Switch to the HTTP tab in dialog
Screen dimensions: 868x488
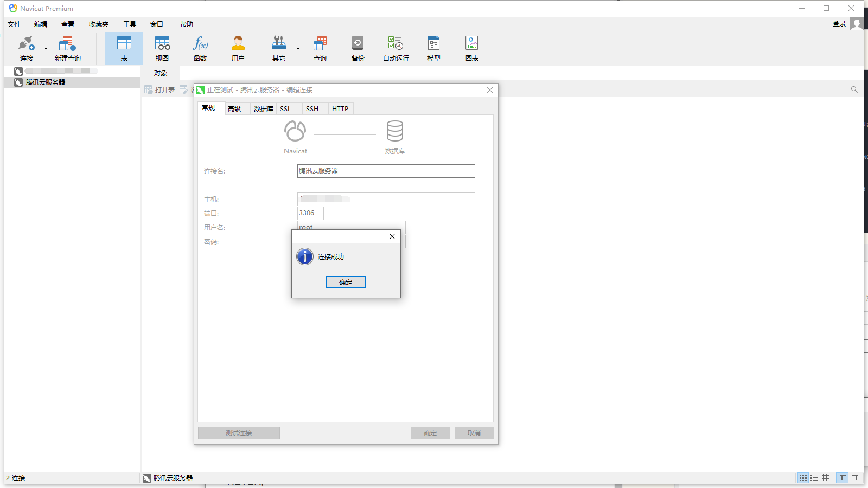[x=340, y=109]
